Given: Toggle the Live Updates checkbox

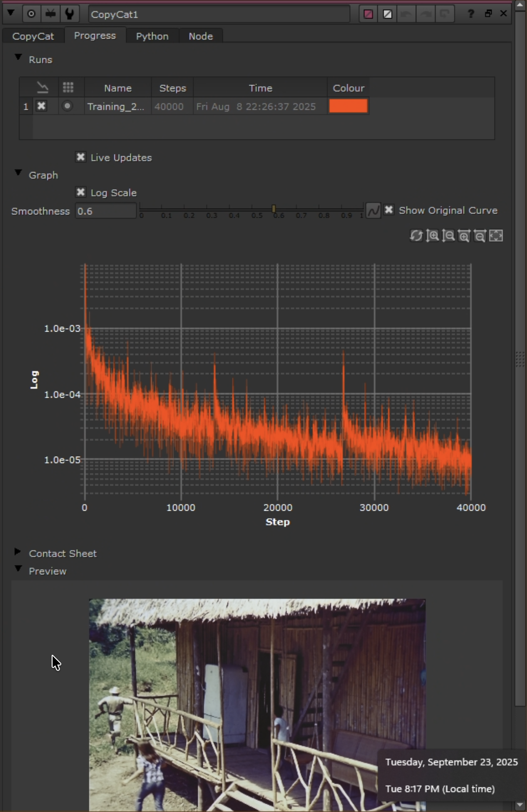Looking at the screenshot, I should (x=80, y=157).
